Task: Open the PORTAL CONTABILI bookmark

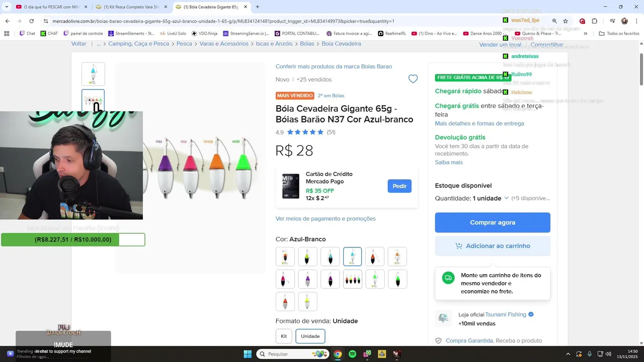Action: point(297,34)
